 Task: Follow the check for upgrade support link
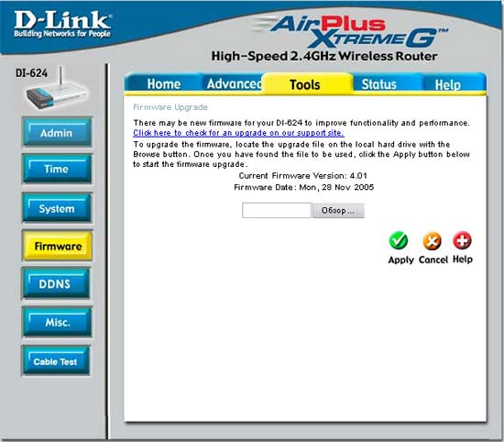tap(238, 133)
